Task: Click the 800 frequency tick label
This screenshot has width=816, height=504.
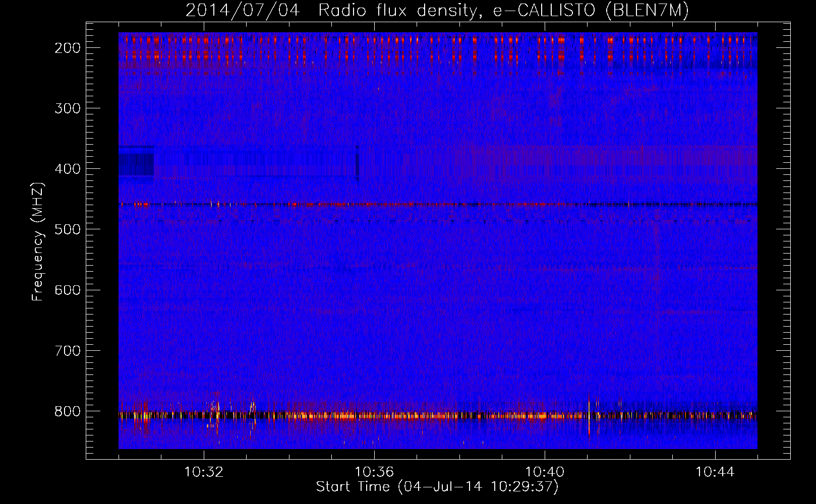Action: [67, 411]
